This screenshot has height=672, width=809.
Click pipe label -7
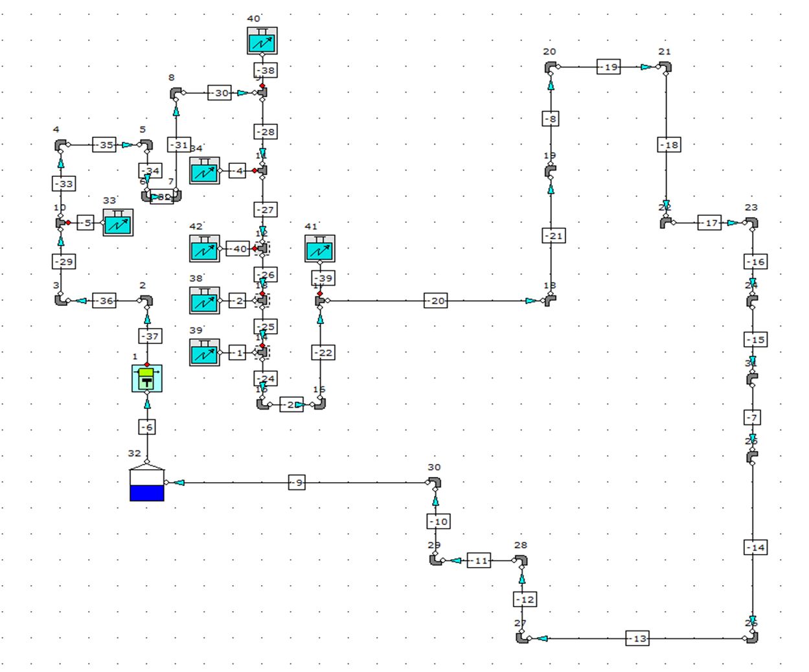click(752, 417)
